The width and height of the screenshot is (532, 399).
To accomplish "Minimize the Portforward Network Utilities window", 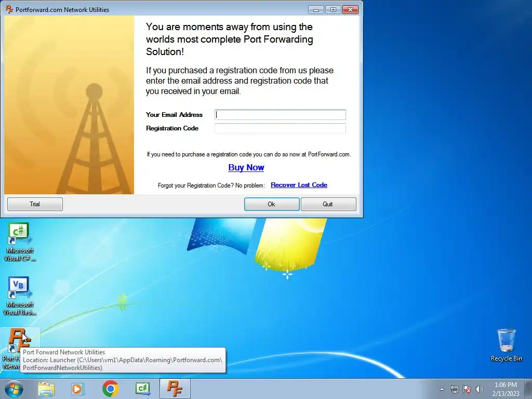I will [x=316, y=9].
